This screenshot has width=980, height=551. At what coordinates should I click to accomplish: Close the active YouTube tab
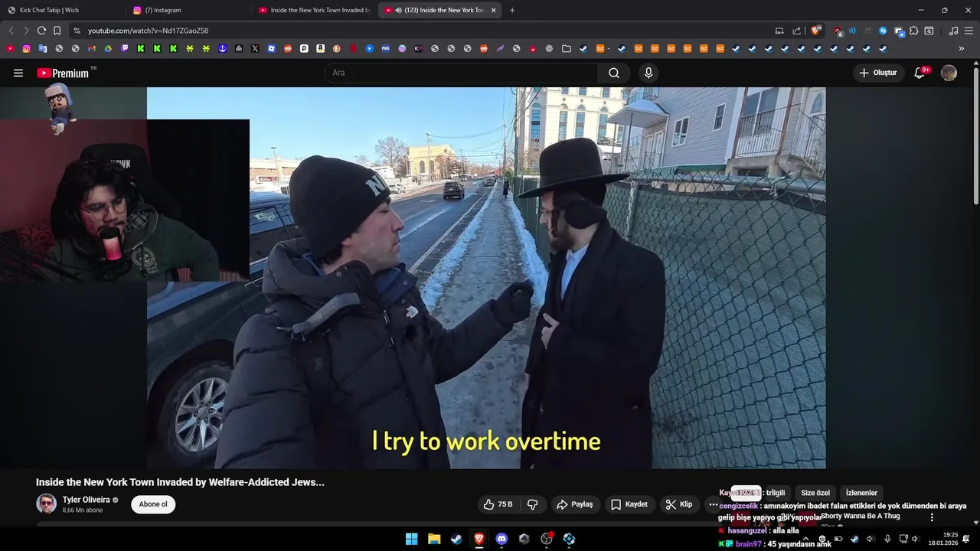[493, 10]
